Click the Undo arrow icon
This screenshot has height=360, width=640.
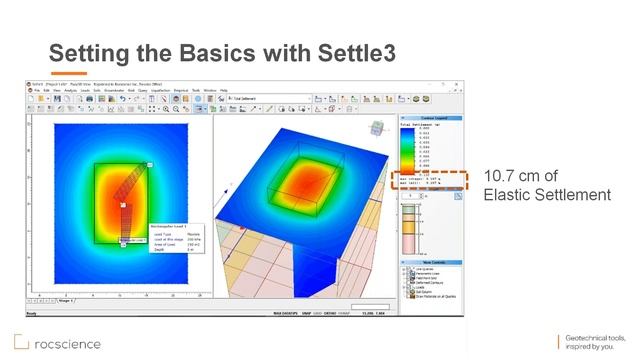122,99
